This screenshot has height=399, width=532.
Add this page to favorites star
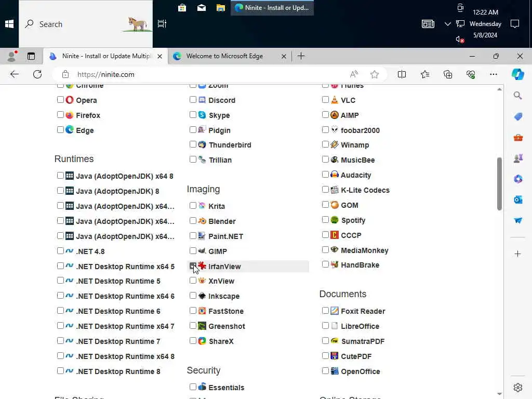[375, 74]
